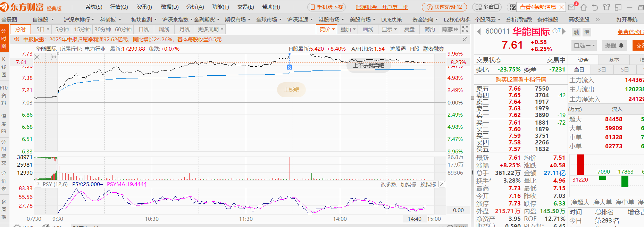This screenshot has height=227, width=644.
Task: Go to previous stock with left arrow
Action: [x=479, y=32]
